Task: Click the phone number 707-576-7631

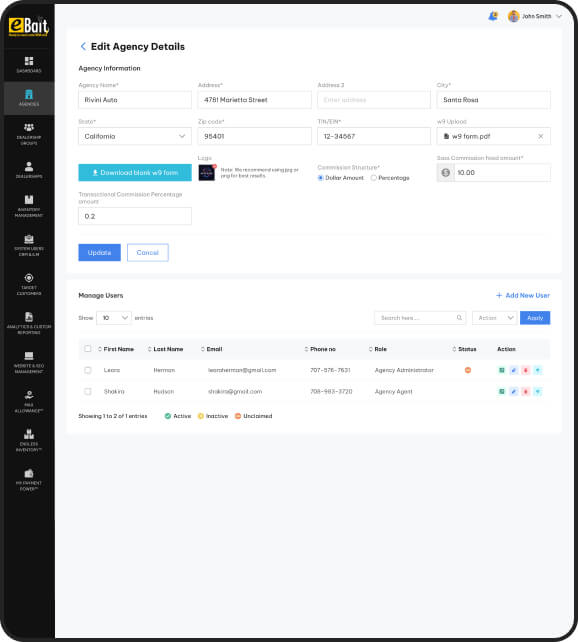Action: (330, 370)
